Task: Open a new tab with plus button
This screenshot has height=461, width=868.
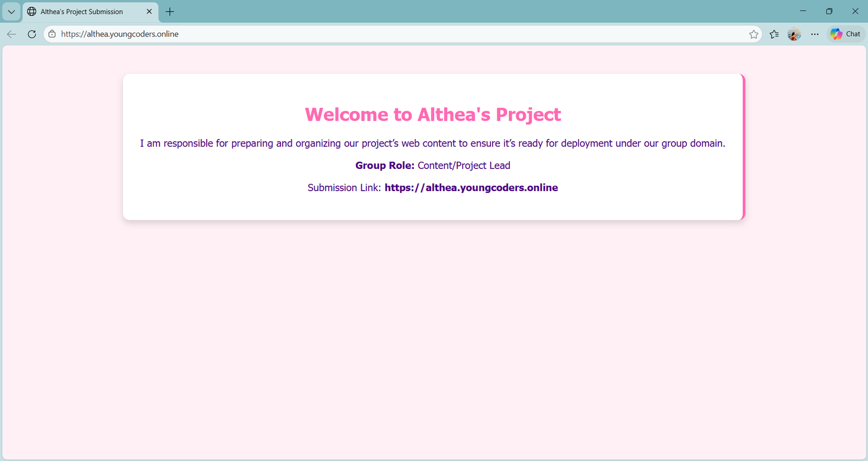Action: [170, 11]
